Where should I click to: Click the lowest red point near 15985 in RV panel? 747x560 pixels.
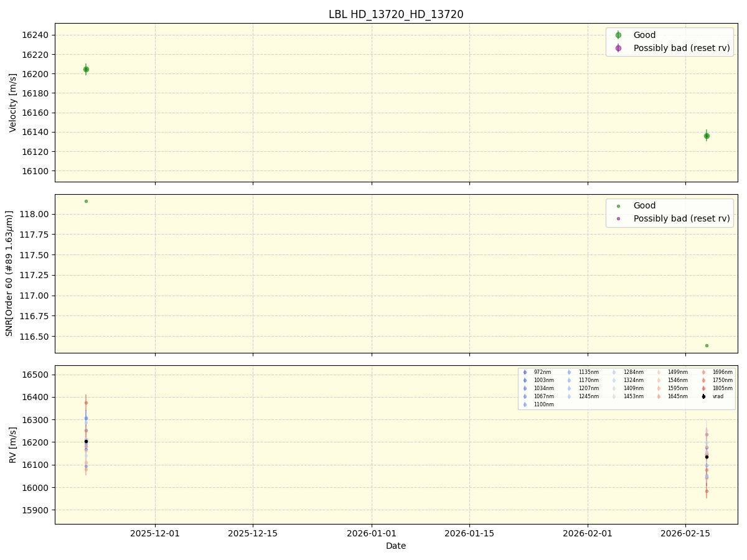(x=707, y=491)
